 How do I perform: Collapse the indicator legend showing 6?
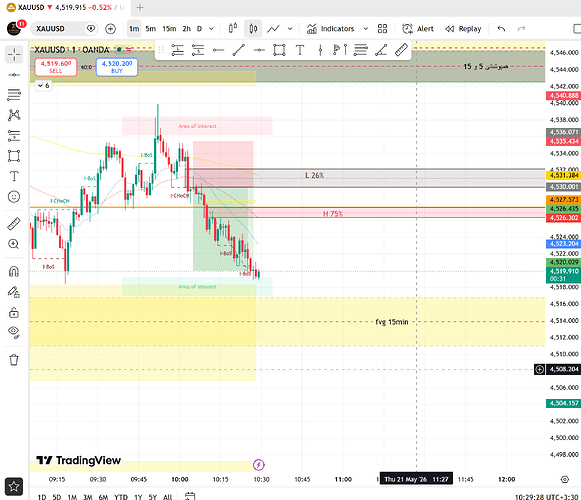(x=43, y=86)
